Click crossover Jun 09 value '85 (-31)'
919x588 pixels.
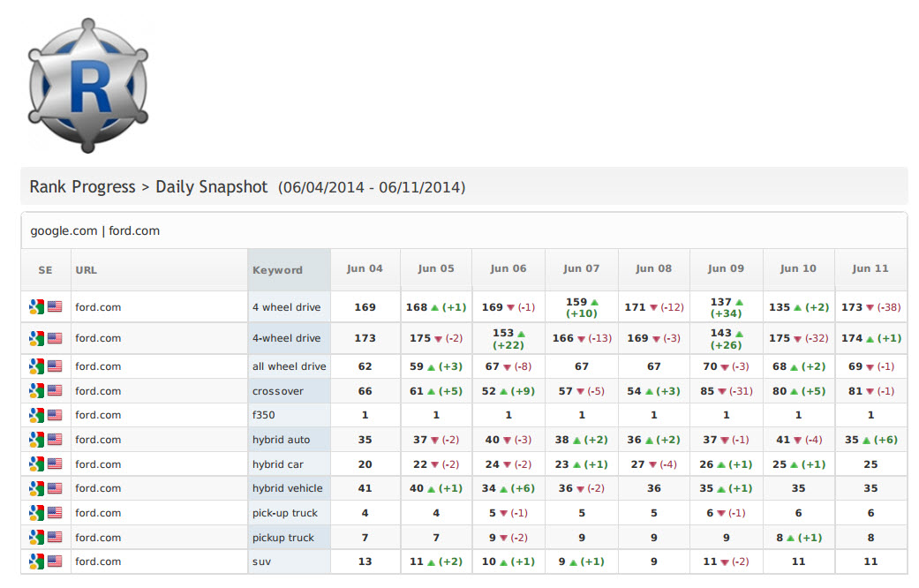click(x=727, y=391)
